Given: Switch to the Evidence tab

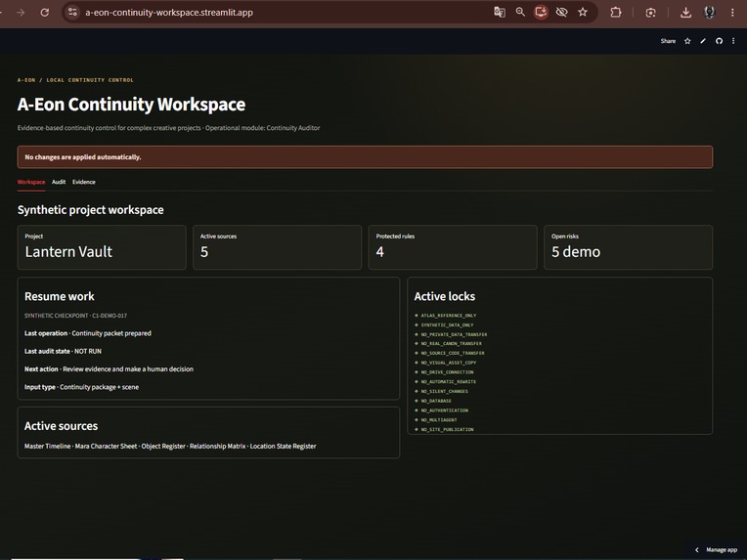Looking at the screenshot, I should [84, 182].
